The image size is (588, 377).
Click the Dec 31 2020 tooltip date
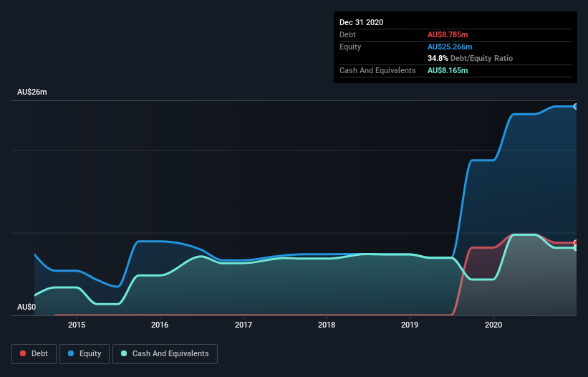[x=361, y=22]
